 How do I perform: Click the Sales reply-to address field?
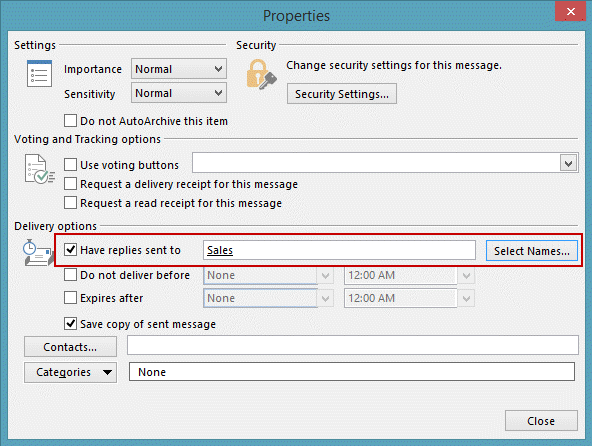tap(339, 250)
